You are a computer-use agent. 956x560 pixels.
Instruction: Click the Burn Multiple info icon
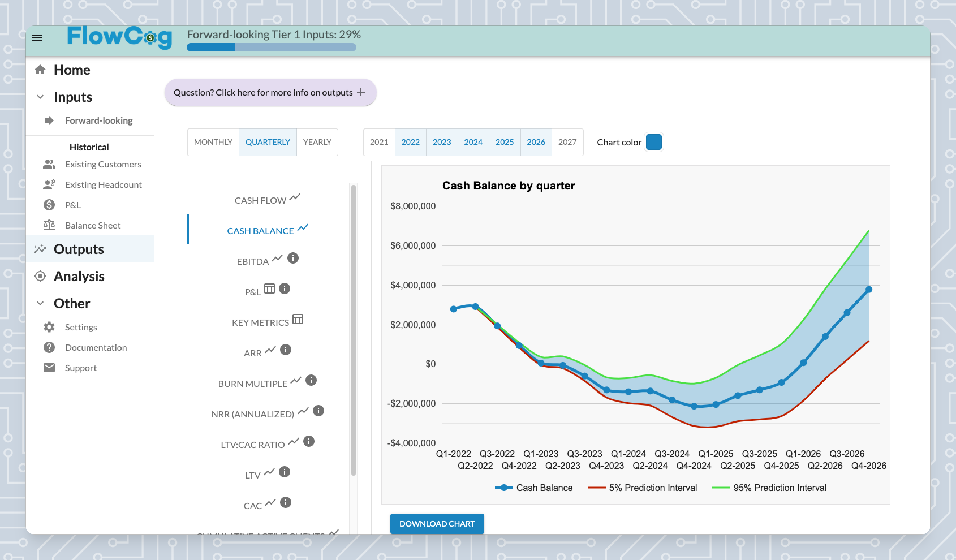[311, 380]
